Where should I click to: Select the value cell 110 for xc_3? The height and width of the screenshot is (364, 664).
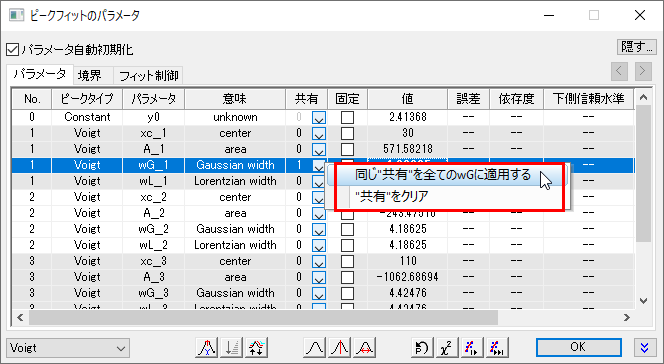point(407,262)
